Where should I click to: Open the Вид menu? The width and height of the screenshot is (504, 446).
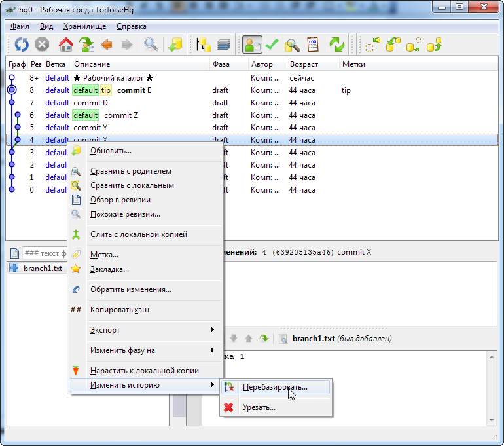click(x=46, y=26)
